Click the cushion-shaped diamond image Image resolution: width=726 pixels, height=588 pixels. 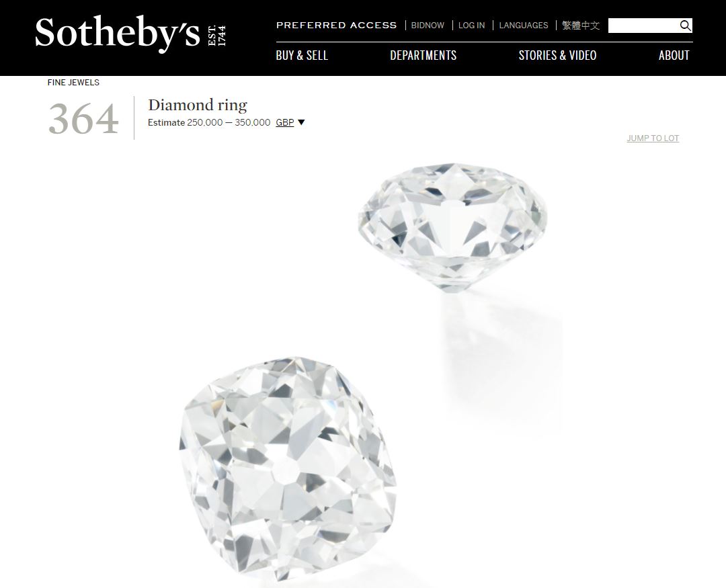288,468
